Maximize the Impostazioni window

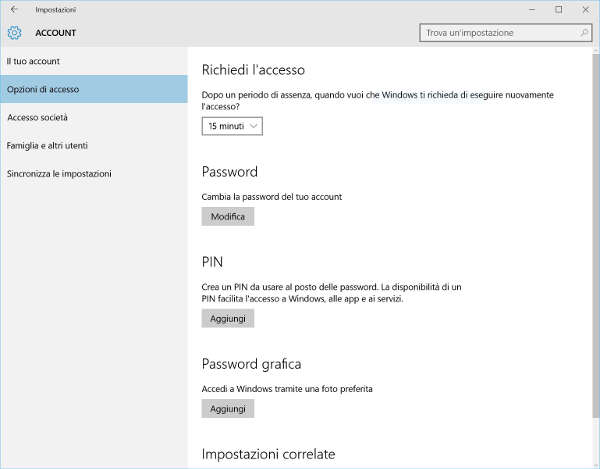[x=558, y=9]
